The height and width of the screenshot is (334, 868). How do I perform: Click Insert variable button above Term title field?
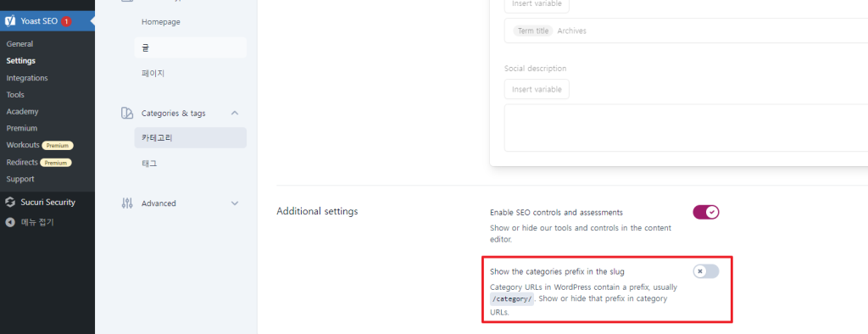537,4
